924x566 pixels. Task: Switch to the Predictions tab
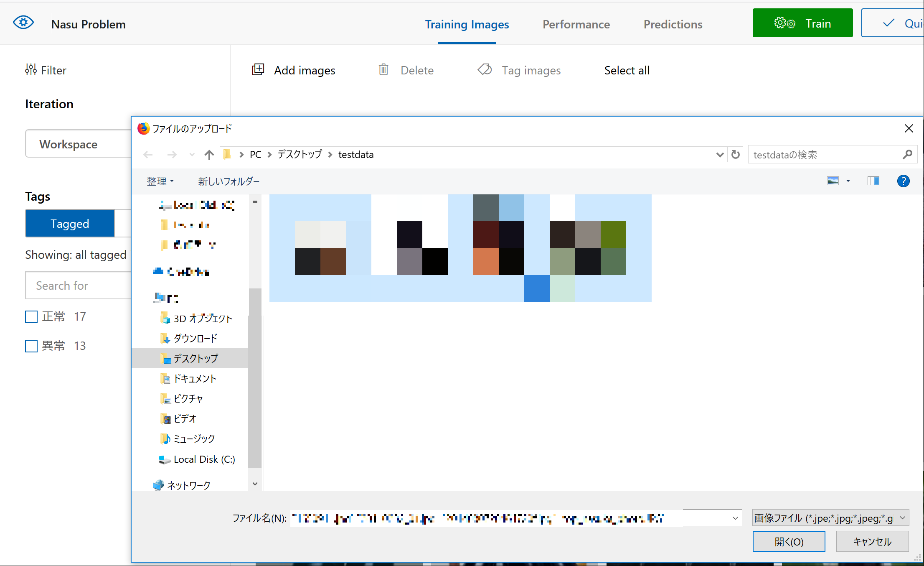pos(673,24)
